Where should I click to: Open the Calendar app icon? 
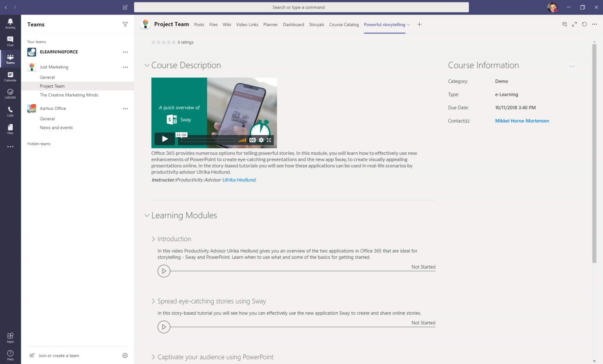pyautogui.click(x=10, y=77)
